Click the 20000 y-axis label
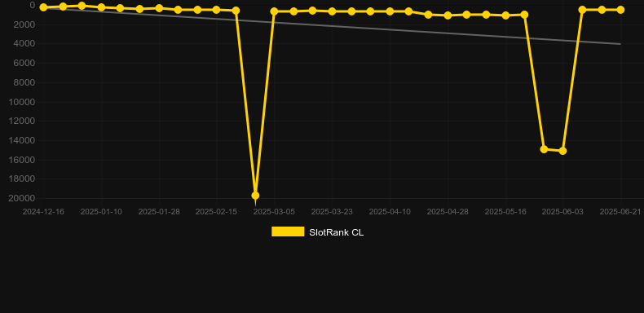 (x=22, y=198)
